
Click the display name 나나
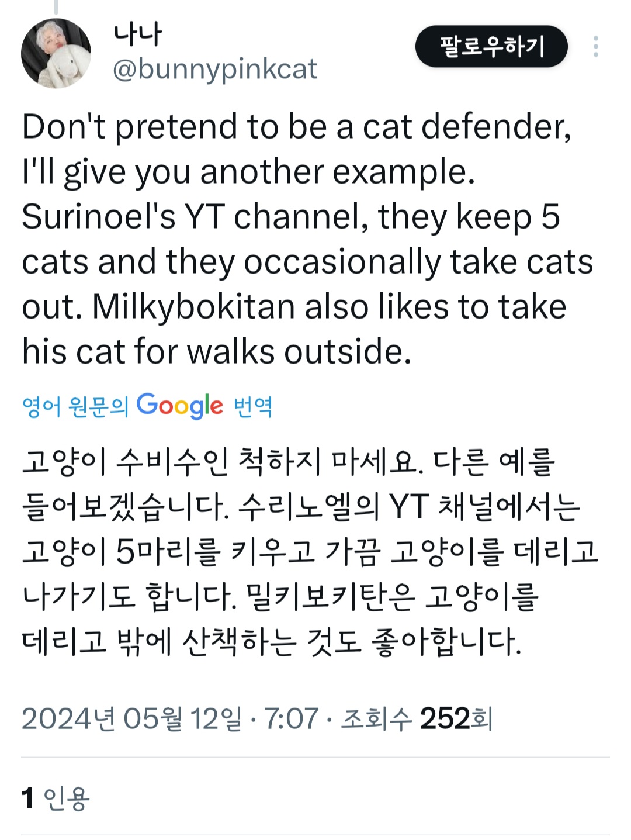[137, 34]
